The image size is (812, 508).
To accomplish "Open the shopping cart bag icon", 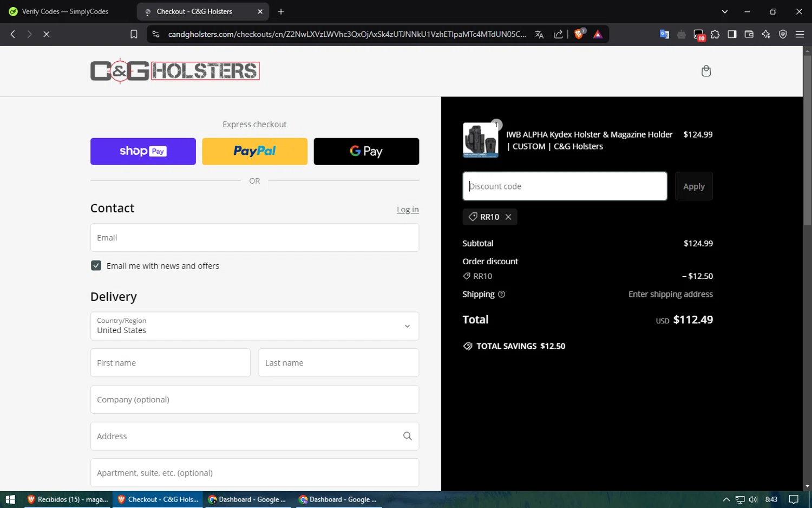I will (x=706, y=71).
